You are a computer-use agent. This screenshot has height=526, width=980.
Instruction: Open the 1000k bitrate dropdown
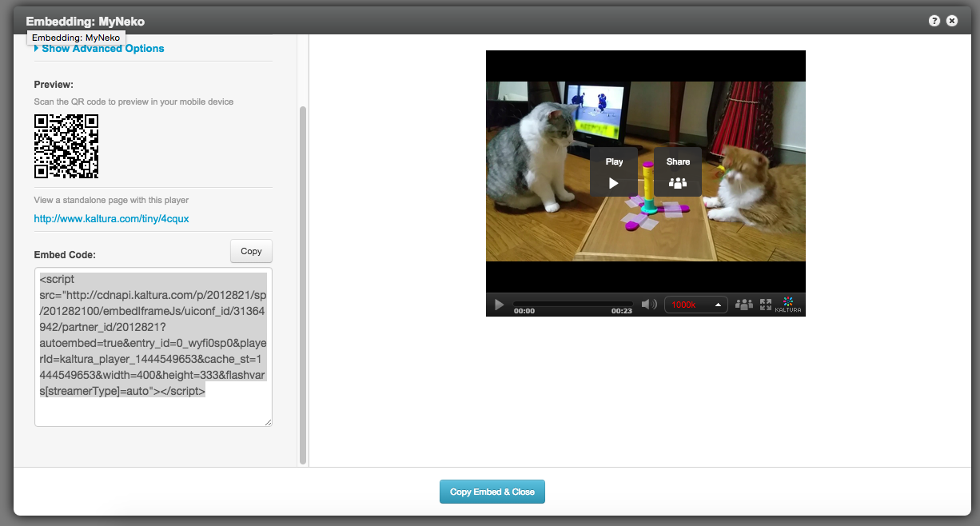coord(696,305)
